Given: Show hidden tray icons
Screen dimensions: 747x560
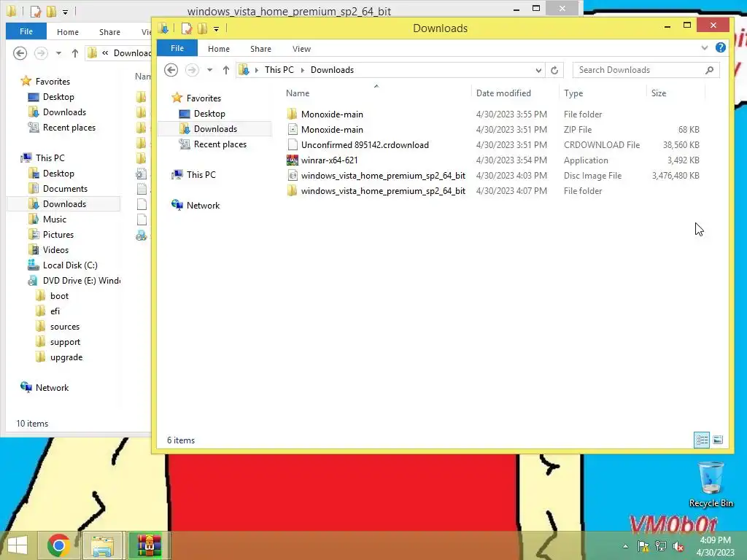Looking at the screenshot, I should [625, 546].
